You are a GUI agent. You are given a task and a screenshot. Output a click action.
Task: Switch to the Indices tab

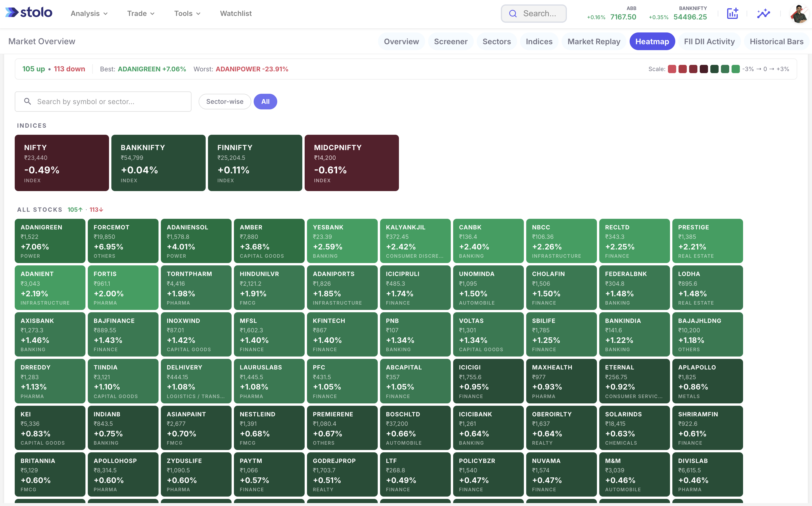(539, 42)
